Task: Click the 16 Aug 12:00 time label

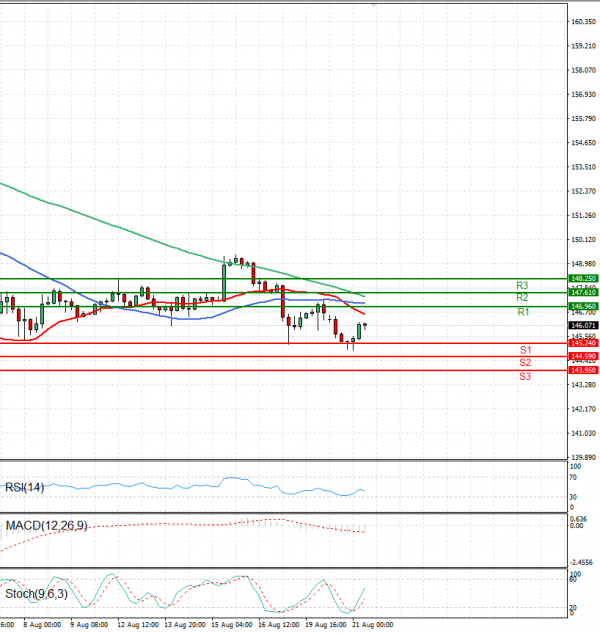Action: 279,625
